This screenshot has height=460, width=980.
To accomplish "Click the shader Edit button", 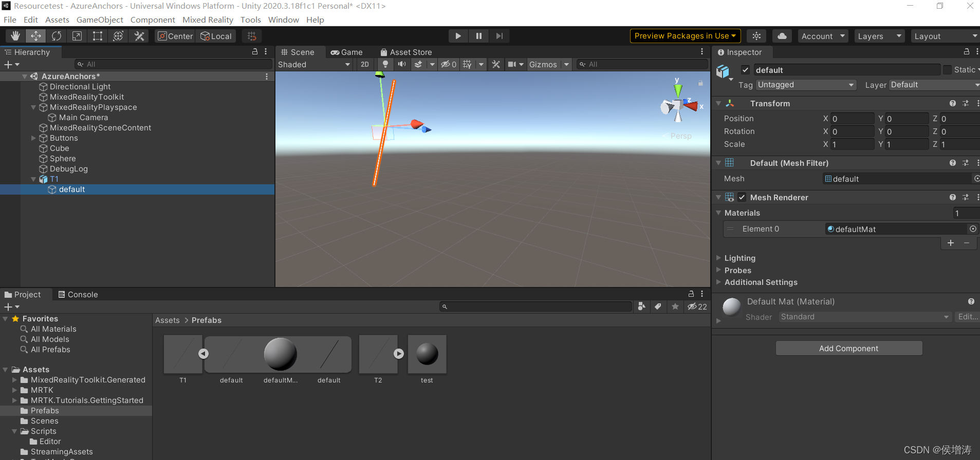I will click(x=968, y=317).
